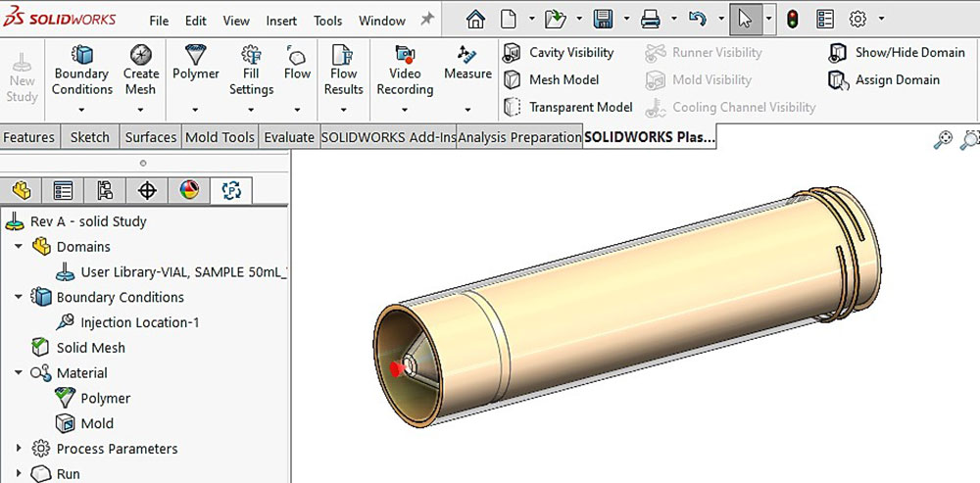Click the Boundary Conditions ribbon icon
This screenshot has height=483, width=980.
click(82, 54)
